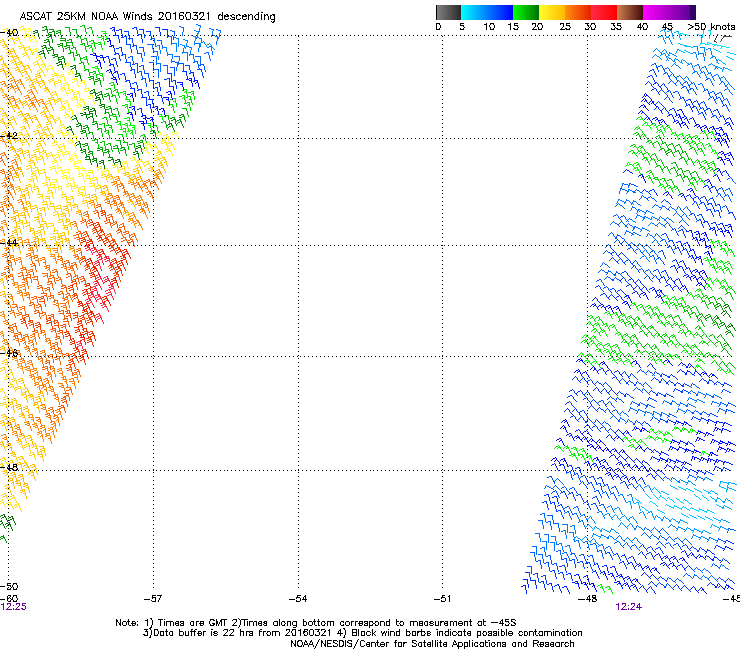740x650 pixels.
Task: Click the 'NOAA/NESDIS/Center for Satellite Applications and Research' credit
Action: 432,644
